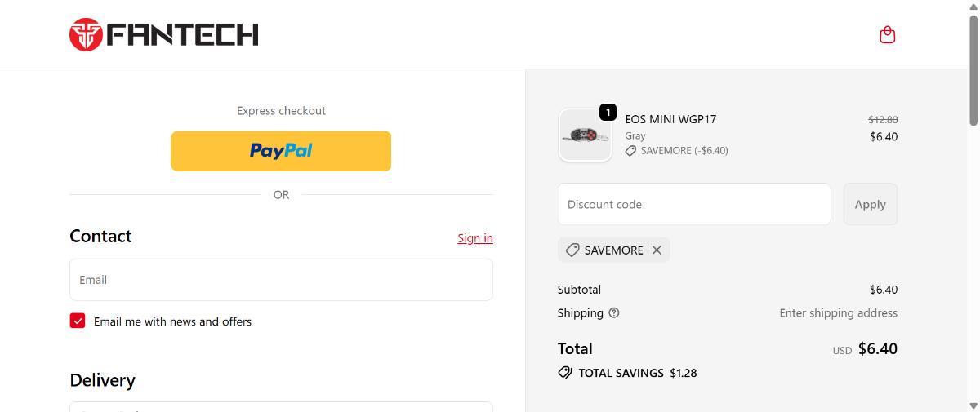Click the quantity badge on product image

click(608, 113)
